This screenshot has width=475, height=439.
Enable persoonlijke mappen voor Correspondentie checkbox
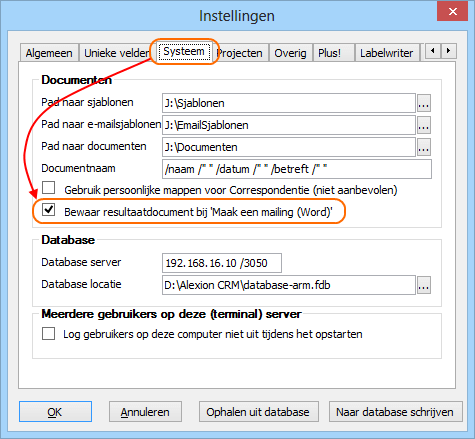tap(49, 188)
